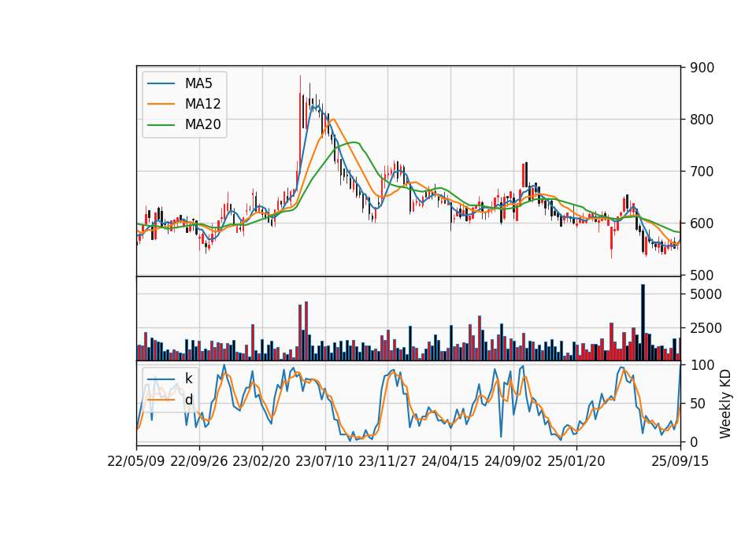756x543 pixels.
Task: Click the peak of the orange MA12 line
Action: point(332,120)
